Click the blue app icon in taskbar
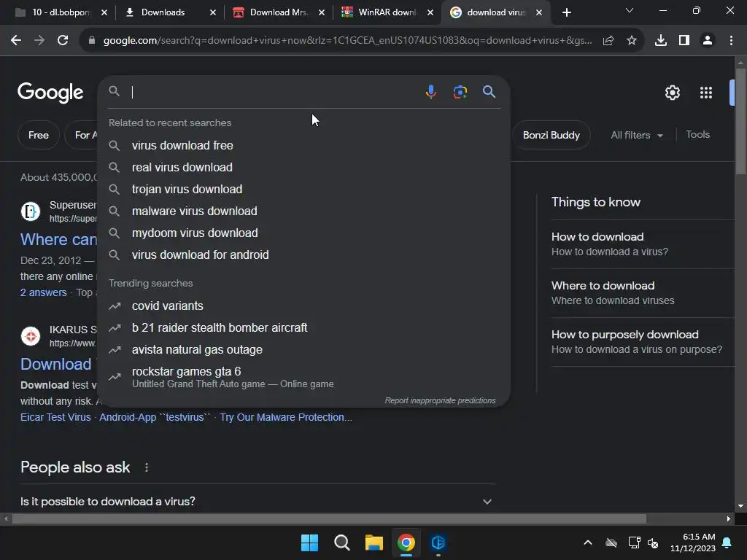The width and height of the screenshot is (747, 560). pos(438,542)
